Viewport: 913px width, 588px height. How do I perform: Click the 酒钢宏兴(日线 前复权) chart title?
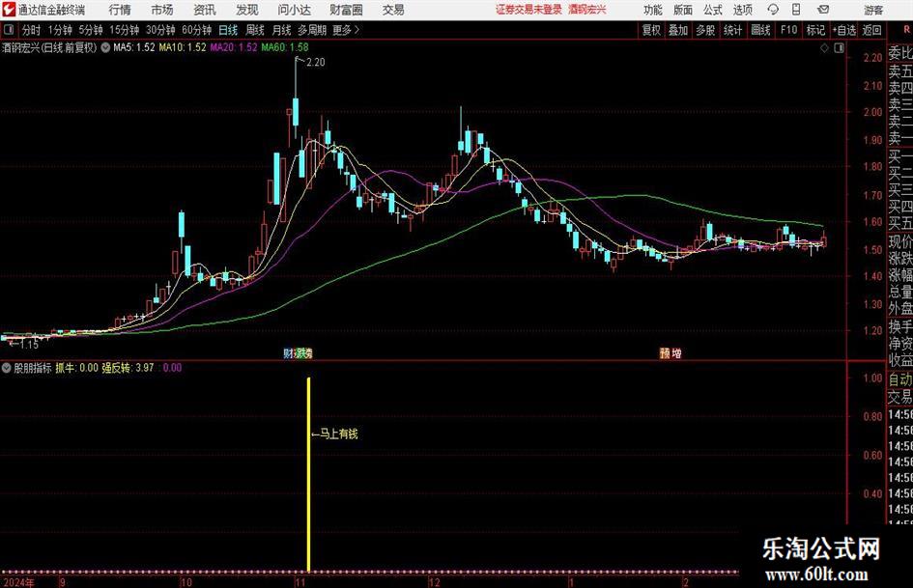click(x=49, y=47)
